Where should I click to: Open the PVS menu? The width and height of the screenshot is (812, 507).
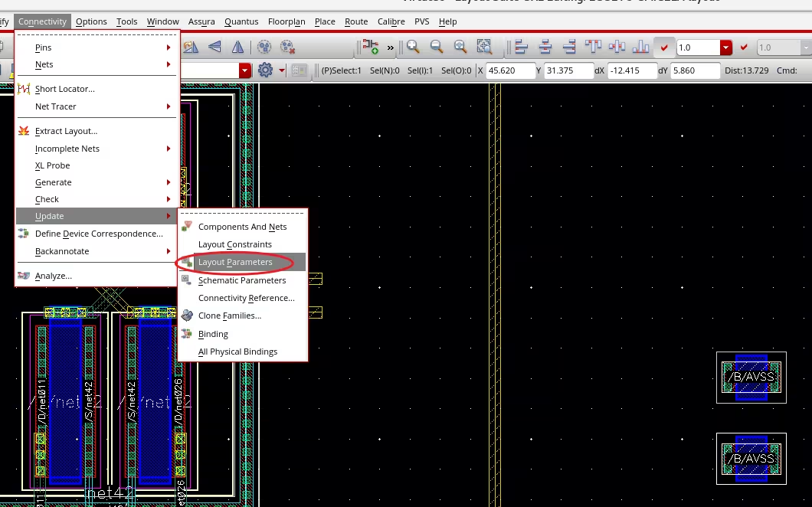(421, 21)
